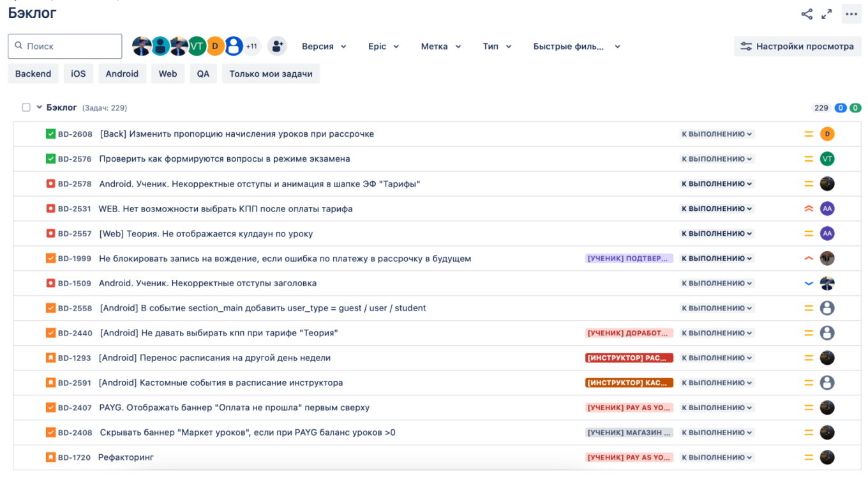Open status dropdown К выполнению for BD-2576

click(x=717, y=159)
